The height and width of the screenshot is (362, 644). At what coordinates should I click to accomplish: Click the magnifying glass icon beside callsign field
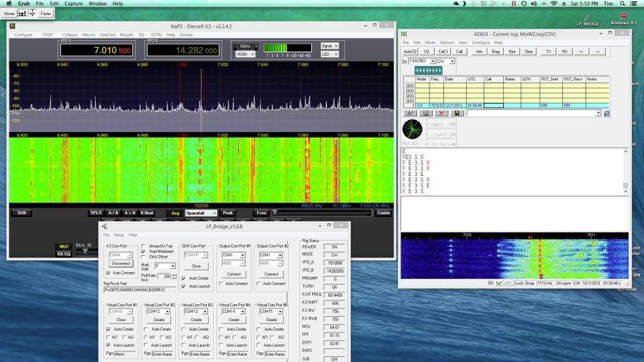[x=607, y=113]
